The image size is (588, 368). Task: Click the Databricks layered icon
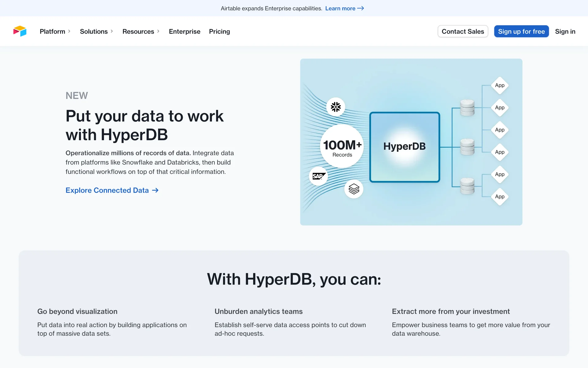tap(354, 189)
